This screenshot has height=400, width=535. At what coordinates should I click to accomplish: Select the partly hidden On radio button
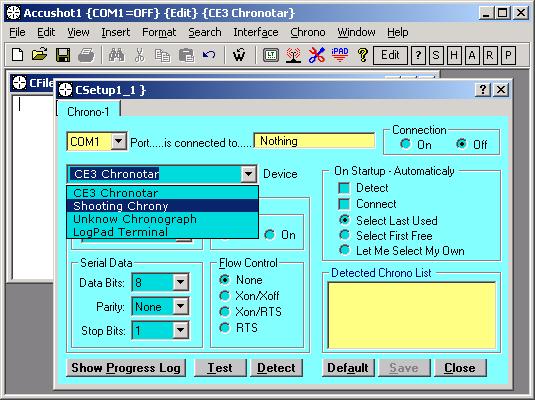coord(270,235)
